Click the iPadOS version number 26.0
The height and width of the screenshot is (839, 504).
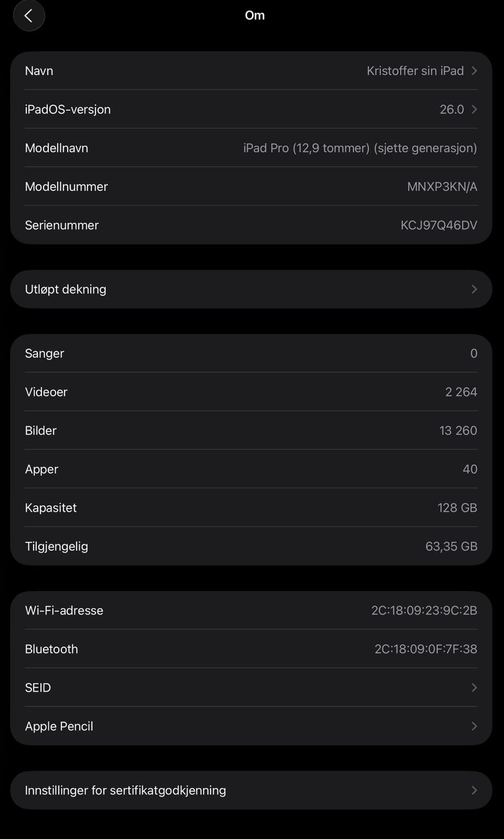(451, 109)
